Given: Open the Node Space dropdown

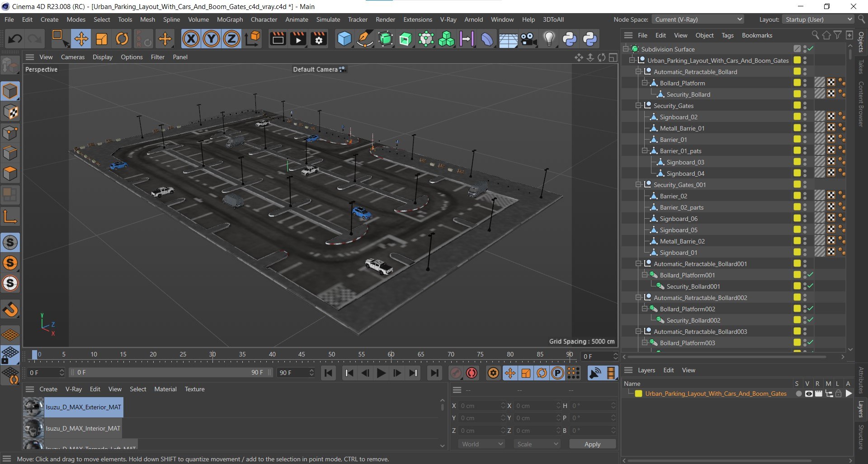Looking at the screenshot, I should pos(698,19).
